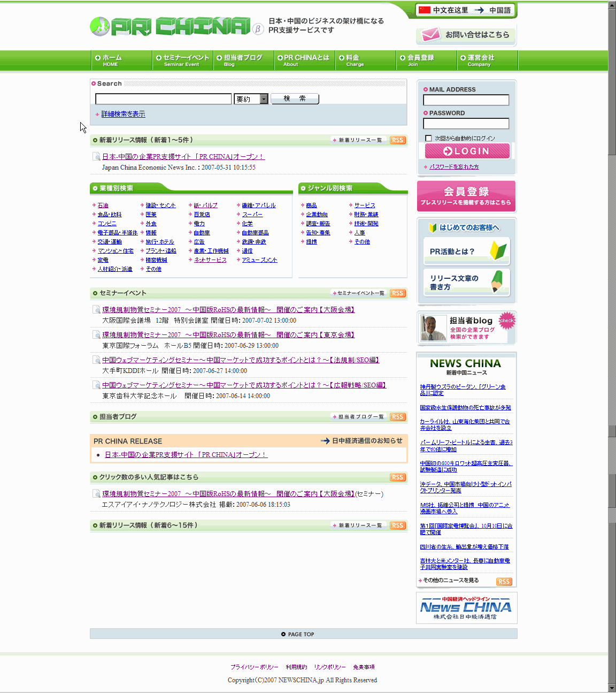Screen dimensions: 616x693
Task: Click the pink 会員登録 registration banner
Action: 466,196
